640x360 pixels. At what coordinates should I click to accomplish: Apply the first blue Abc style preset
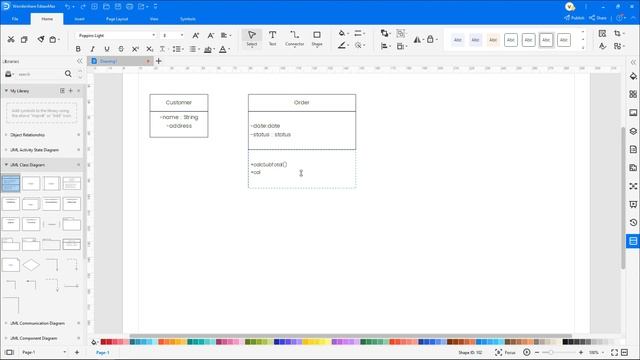[458, 40]
